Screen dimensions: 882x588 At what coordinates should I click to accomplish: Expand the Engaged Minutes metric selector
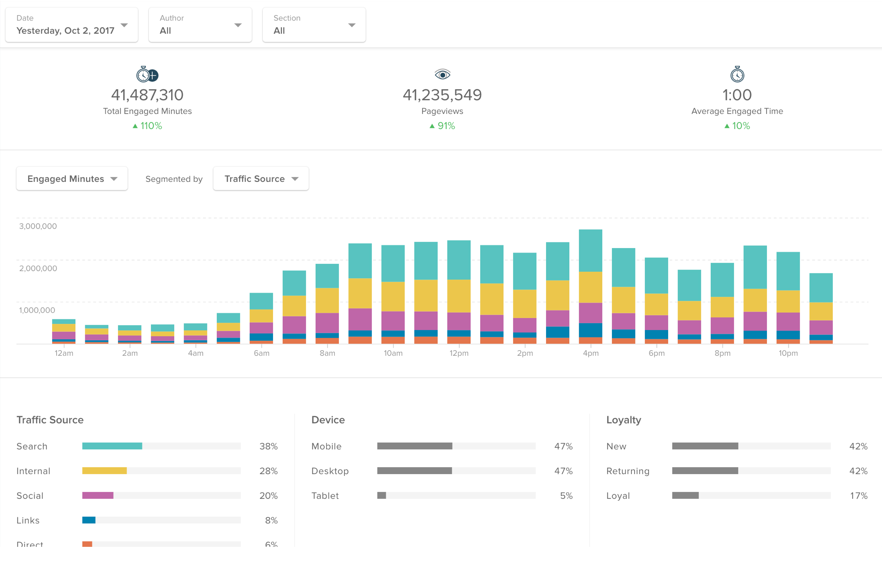click(72, 179)
